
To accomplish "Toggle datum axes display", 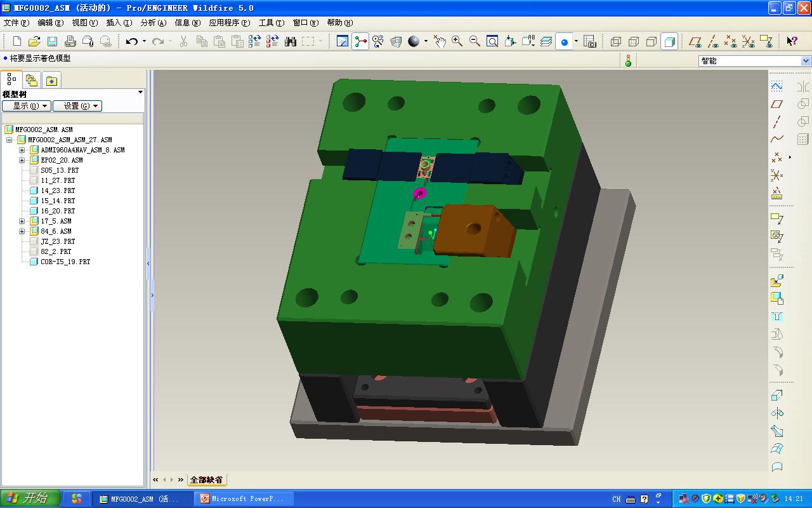I will point(713,41).
